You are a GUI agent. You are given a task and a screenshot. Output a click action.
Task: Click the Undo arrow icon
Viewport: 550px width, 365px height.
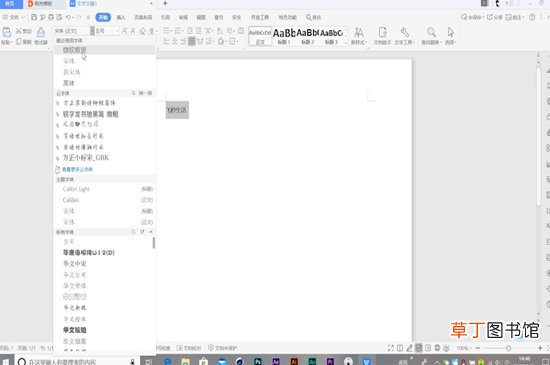68,17
